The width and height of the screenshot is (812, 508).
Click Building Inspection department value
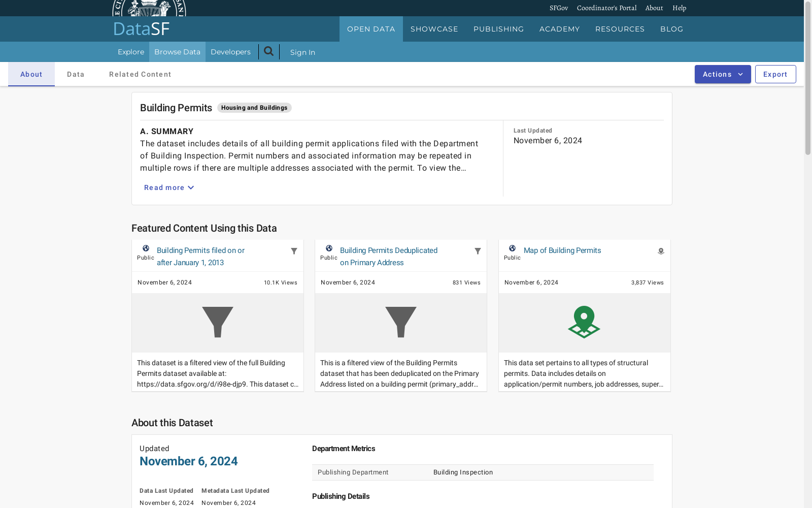(463, 472)
